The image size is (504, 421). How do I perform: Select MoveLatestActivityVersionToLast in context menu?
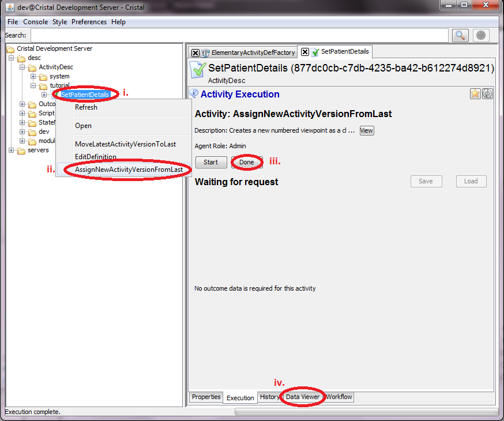click(124, 144)
